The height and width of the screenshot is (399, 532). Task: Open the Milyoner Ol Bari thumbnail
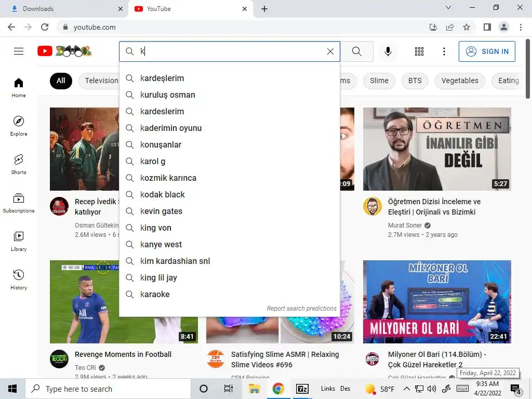[x=437, y=302]
